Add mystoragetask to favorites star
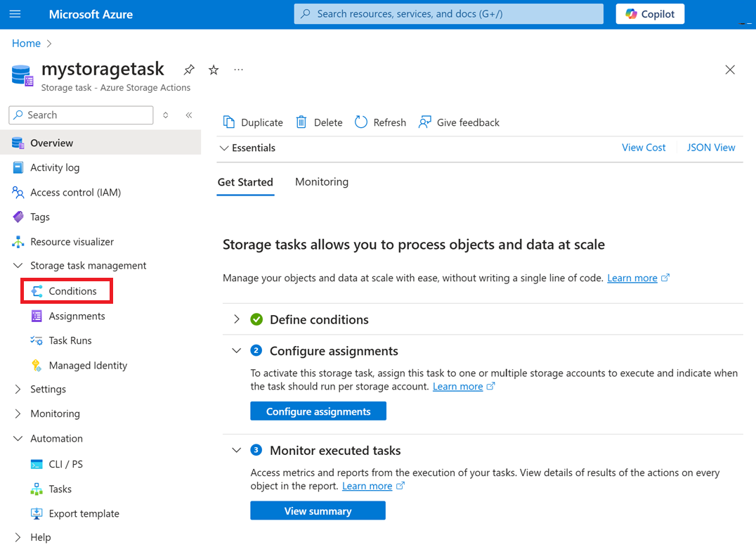 coord(214,70)
